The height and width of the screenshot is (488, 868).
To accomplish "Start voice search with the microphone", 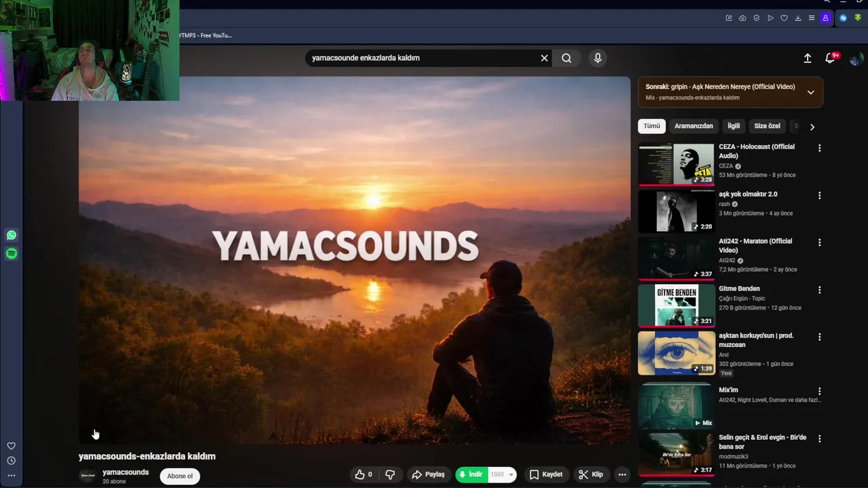I will pos(597,58).
